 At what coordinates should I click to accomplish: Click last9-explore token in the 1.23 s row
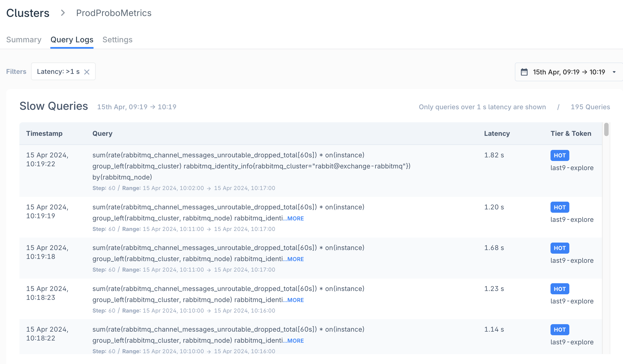[x=572, y=301]
